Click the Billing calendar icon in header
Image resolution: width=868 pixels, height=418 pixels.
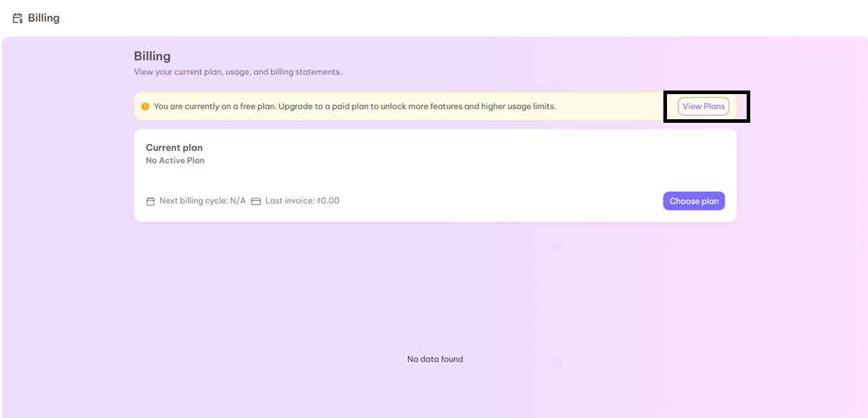pos(18,18)
